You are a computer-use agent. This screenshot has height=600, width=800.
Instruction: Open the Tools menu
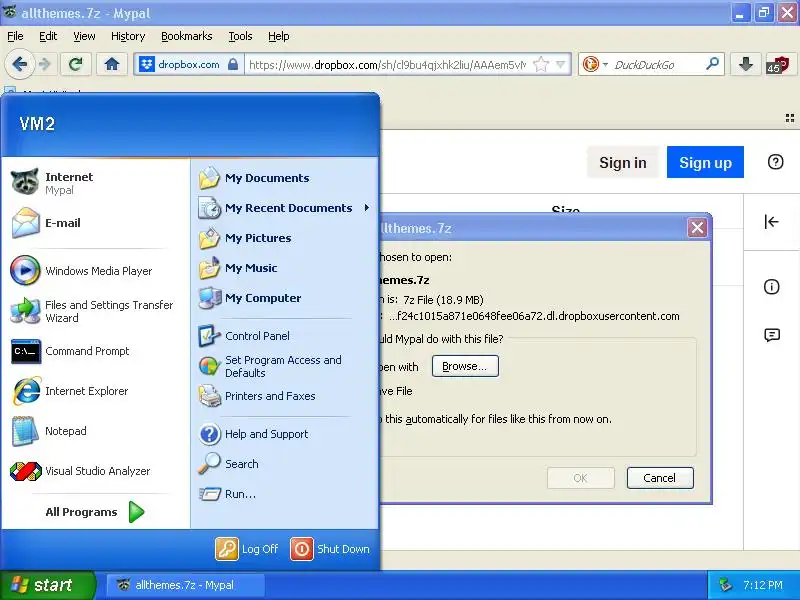(x=240, y=36)
